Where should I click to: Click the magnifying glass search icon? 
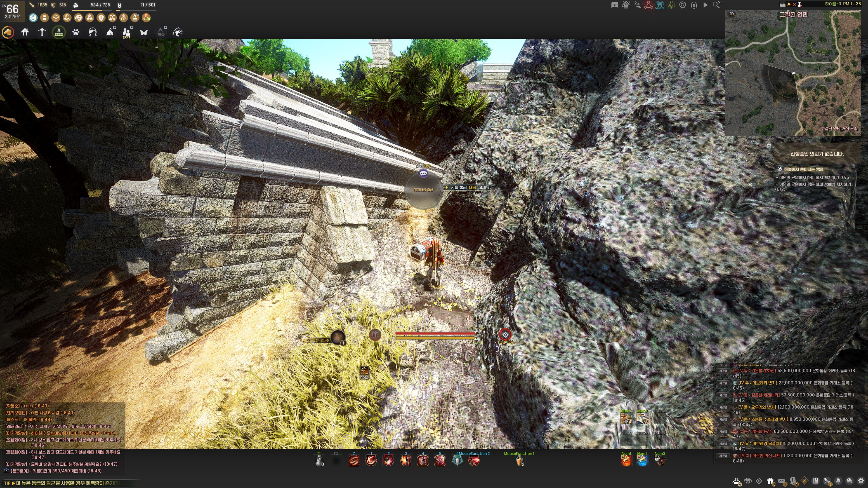click(x=716, y=5)
